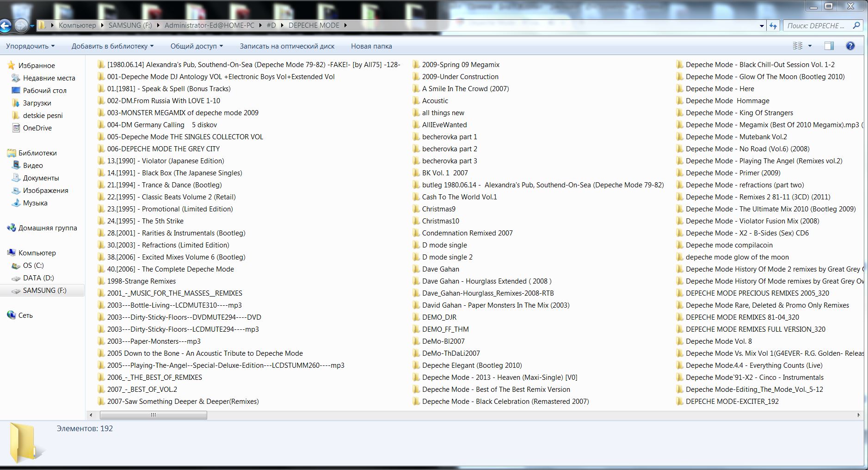Screen dimensions: 868x470
Task: Select folder 13.[1990] - Violator (Japanese Edition)
Action: click(166, 161)
